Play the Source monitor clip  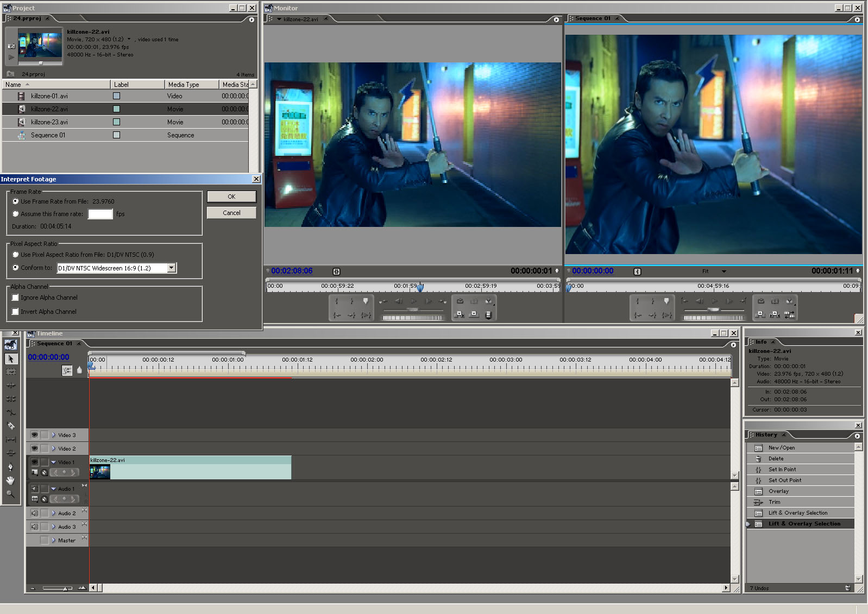(x=413, y=301)
